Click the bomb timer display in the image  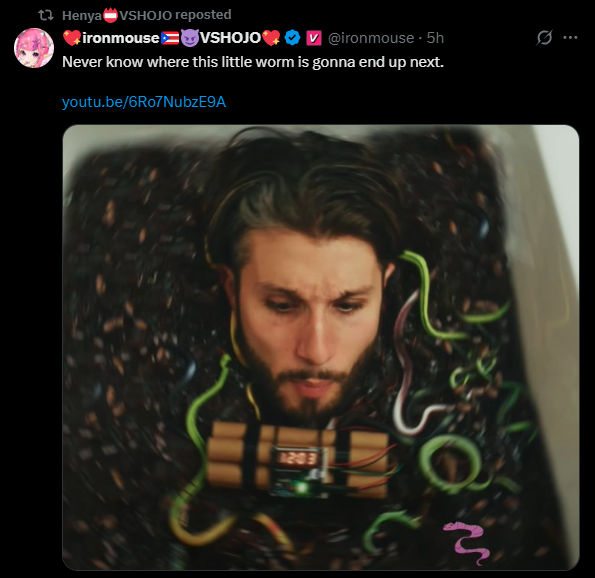(298, 458)
